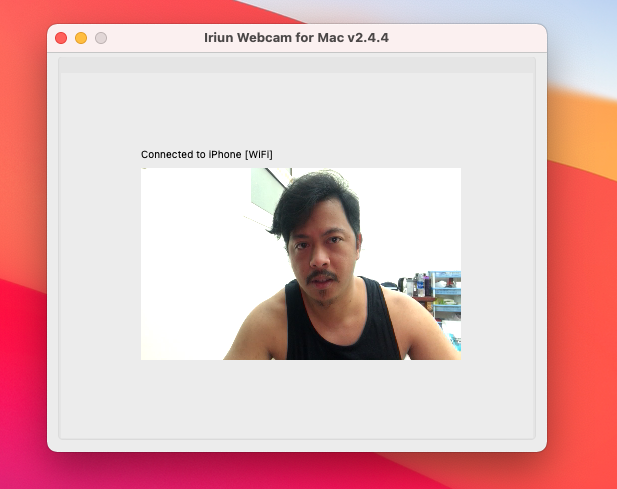Minimize the Iriun Webcam window
Image resolution: width=617 pixels, height=489 pixels.
click(81, 38)
